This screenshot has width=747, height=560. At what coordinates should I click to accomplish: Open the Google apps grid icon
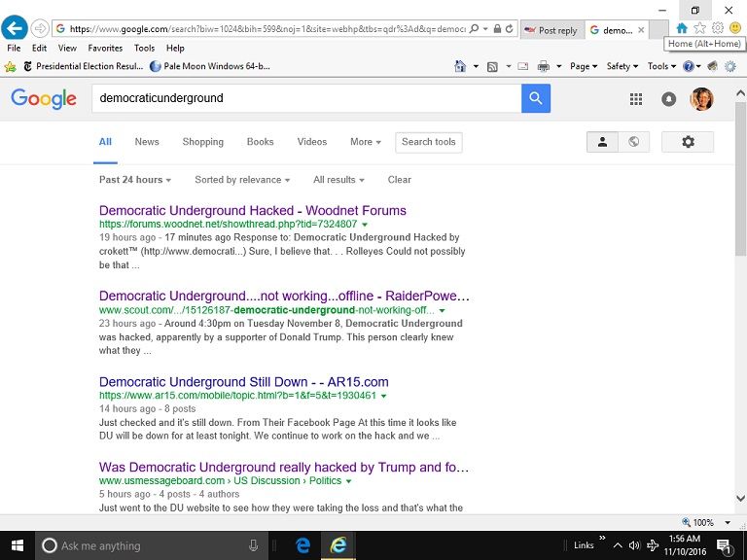[636, 99]
